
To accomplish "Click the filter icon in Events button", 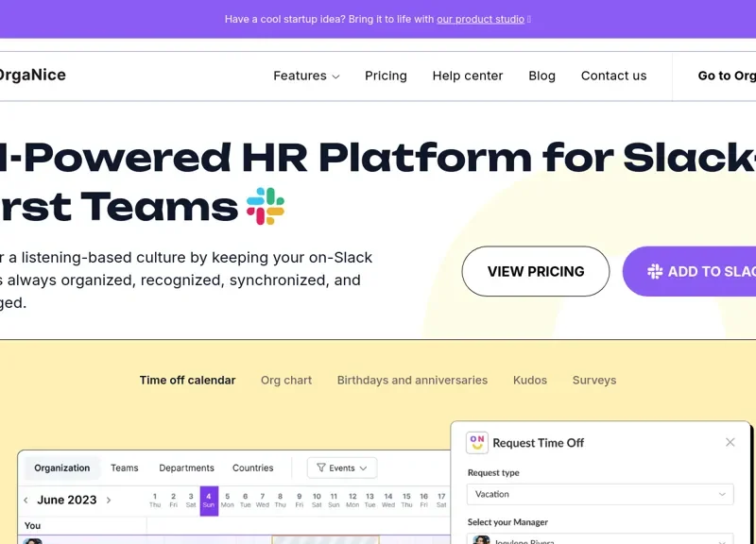I will point(321,468).
